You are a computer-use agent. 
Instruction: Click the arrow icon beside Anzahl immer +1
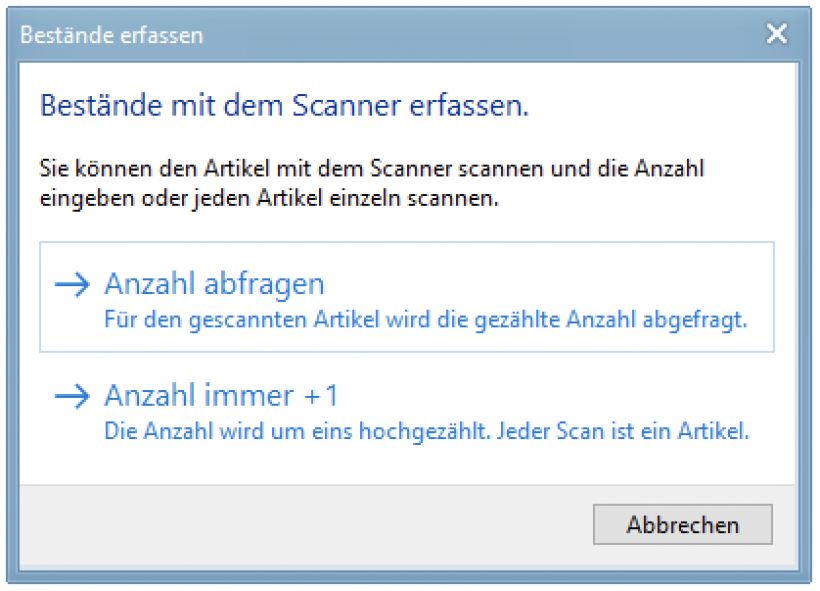coord(73,397)
